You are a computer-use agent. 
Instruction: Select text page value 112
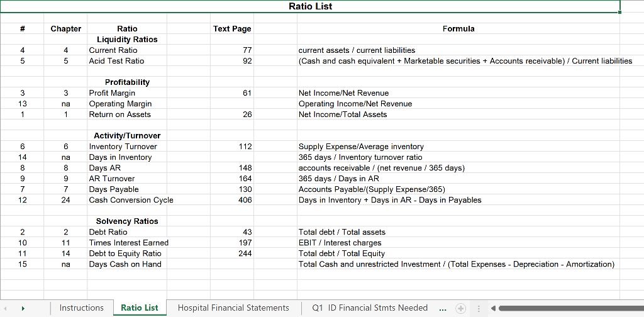232,146
